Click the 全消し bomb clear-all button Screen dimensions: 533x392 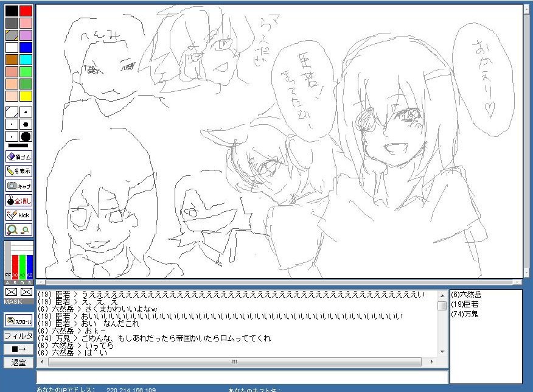tap(19, 201)
